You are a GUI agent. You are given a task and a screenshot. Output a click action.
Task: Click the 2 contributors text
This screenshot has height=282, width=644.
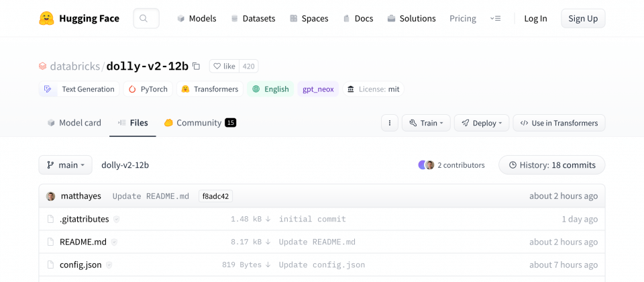tap(461, 165)
